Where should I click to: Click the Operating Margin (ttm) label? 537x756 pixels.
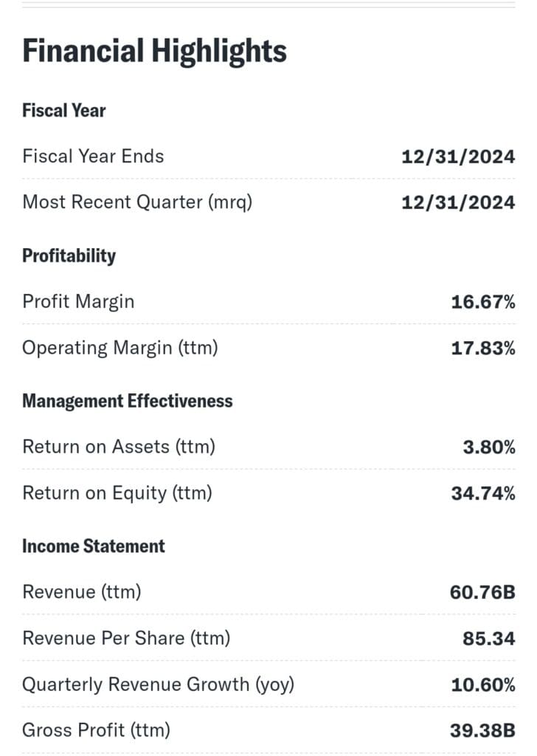(120, 347)
